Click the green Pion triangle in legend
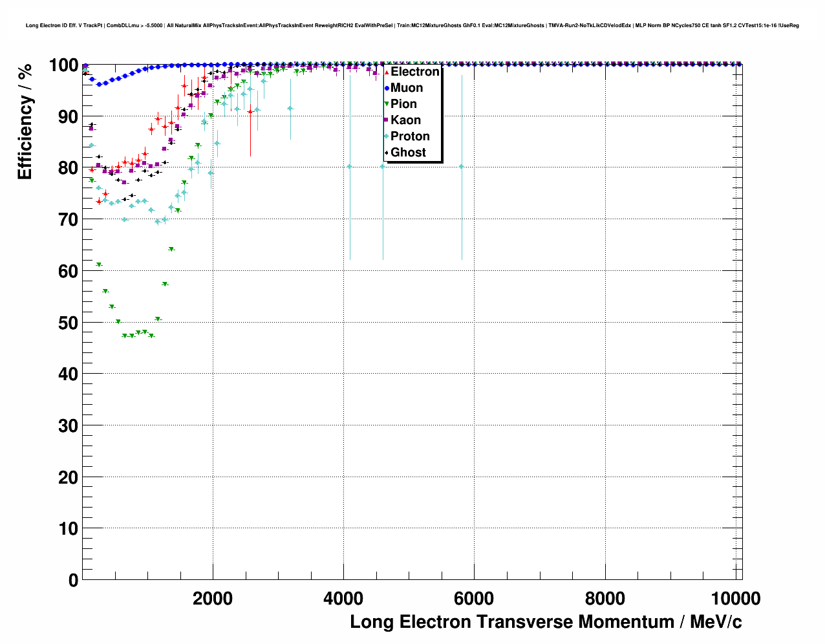The width and height of the screenshot is (825, 644). [x=387, y=104]
